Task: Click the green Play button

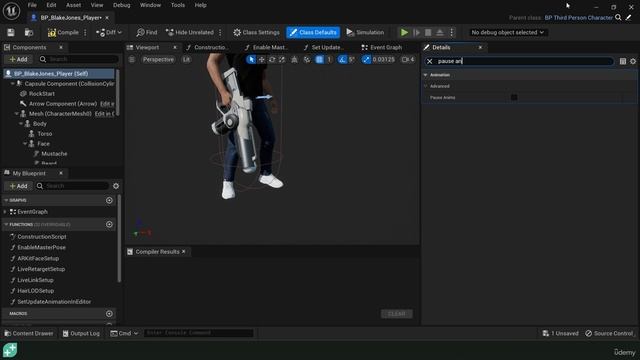Action: coord(404,32)
